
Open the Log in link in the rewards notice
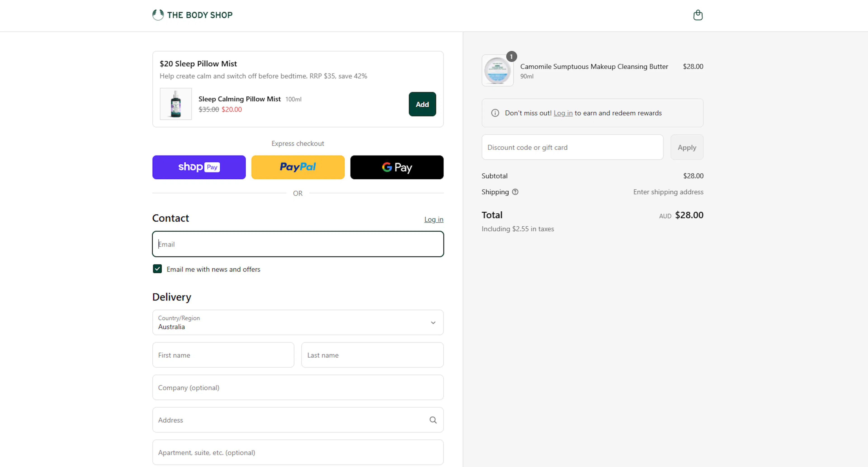tap(563, 113)
